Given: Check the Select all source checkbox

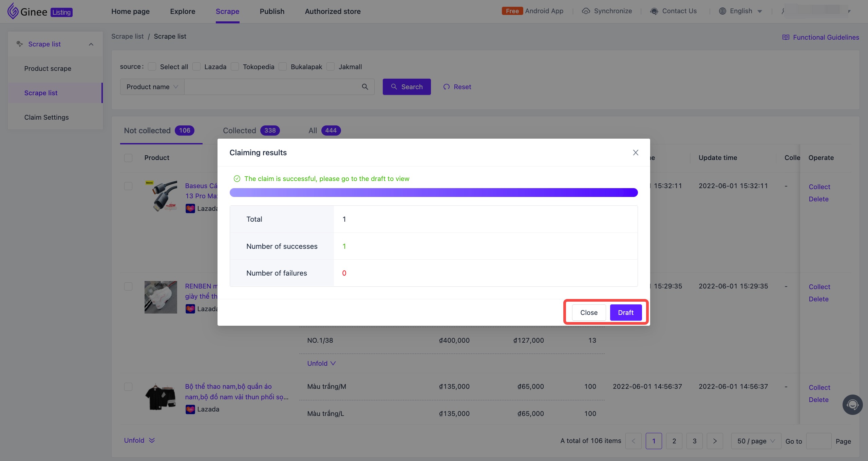Looking at the screenshot, I should pos(152,66).
